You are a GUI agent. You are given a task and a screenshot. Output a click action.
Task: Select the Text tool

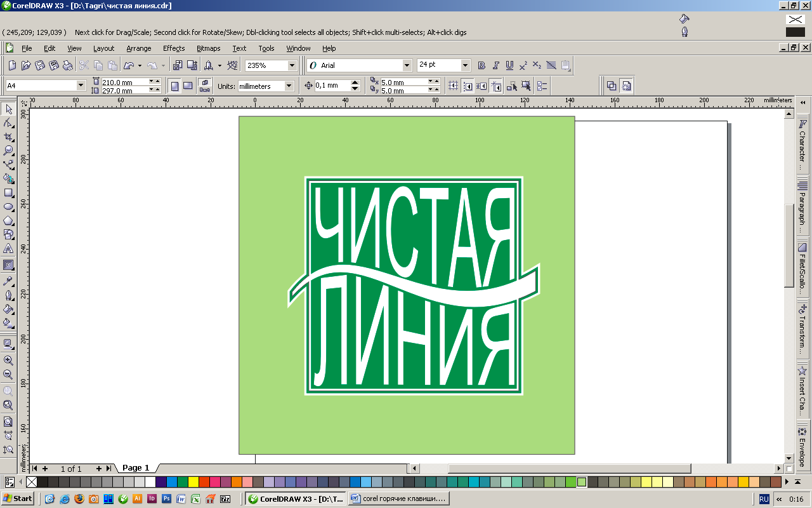(x=9, y=248)
